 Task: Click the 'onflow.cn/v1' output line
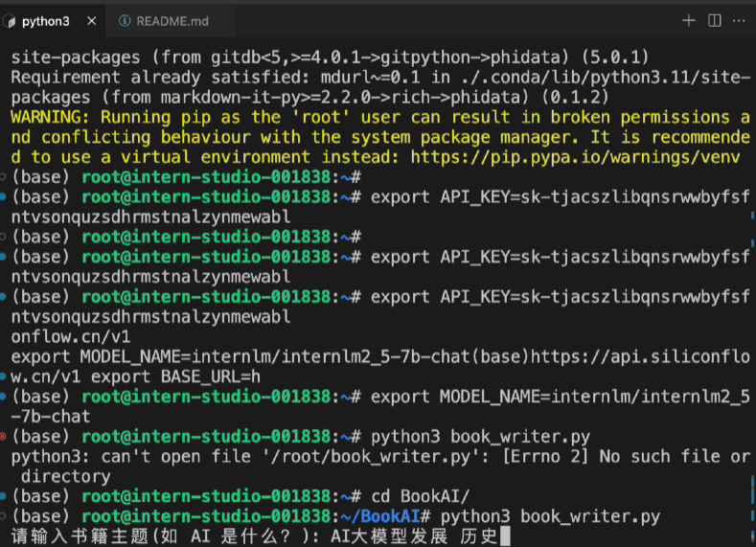click(x=70, y=337)
